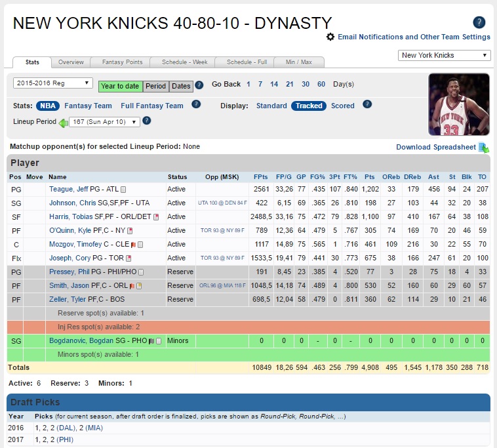Image resolution: width=497 pixels, height=448 pixels.
Task: Go back 60 days
Action: 321,84
